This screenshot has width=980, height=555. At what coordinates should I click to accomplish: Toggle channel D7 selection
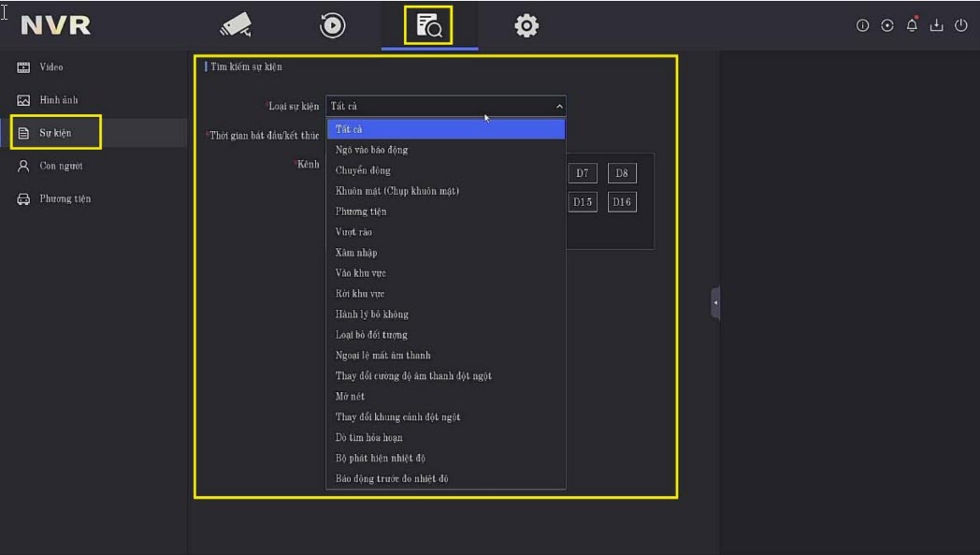[582, 173]
